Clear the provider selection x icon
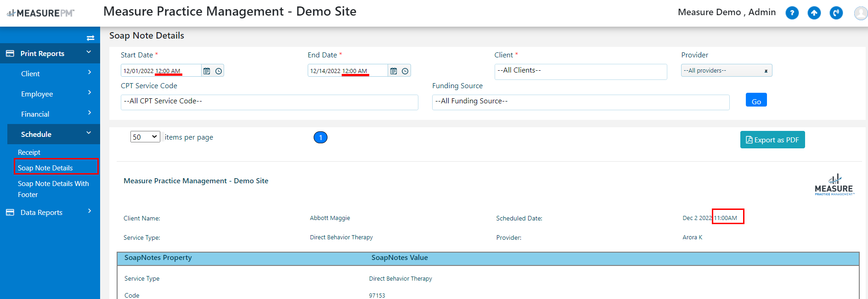 pos(766,71)
